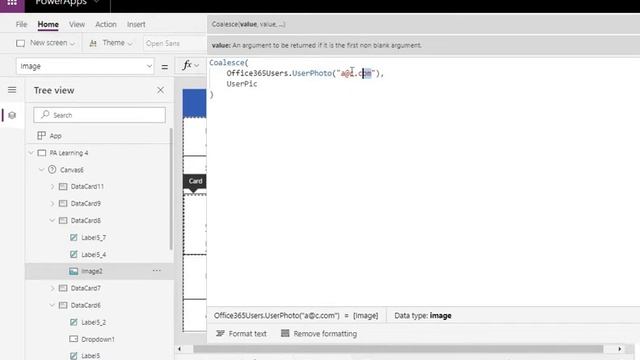Click the Data type image result text
This screenshot has height=360, width=640.
point(423,316)
